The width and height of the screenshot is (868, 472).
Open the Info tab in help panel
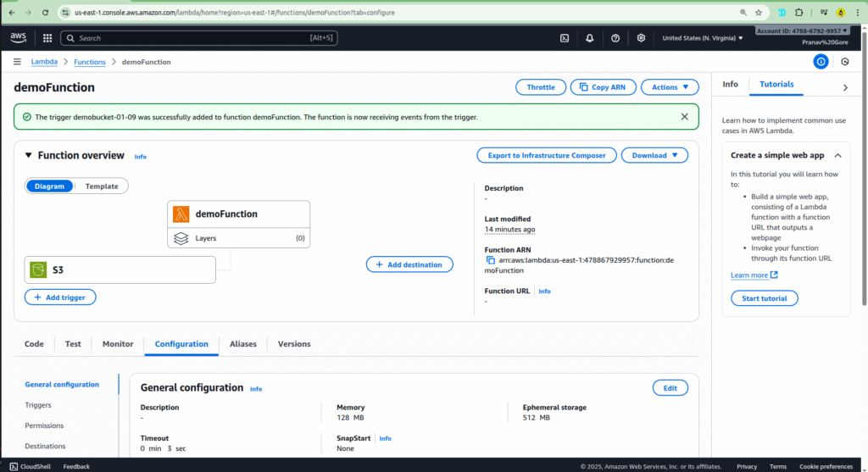730,84
